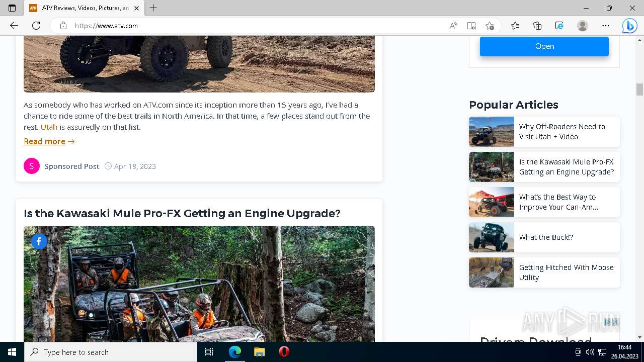
Task: Click the What the Buck thumbnail image
Action: coord(492,237)
